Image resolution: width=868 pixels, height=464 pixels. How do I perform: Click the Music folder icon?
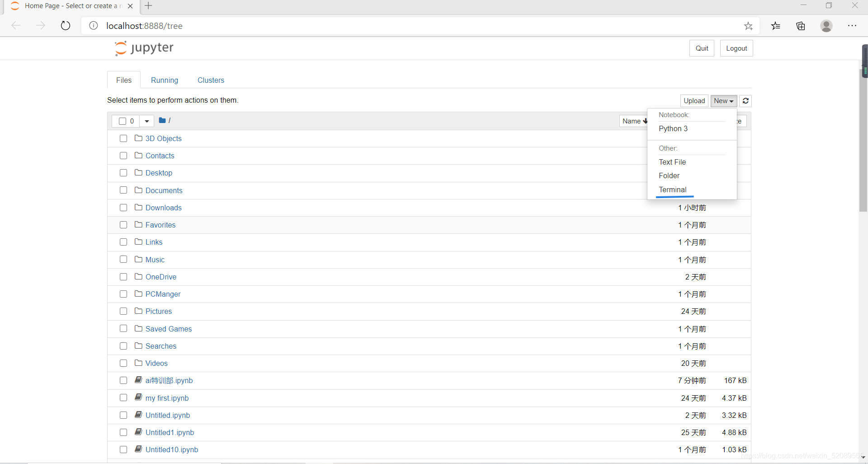(x=138, y=259)
